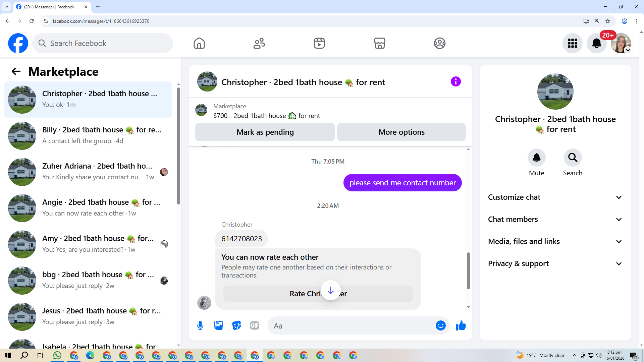Open the emoji smiley picker
644x362 pixels.
[440, 325]
